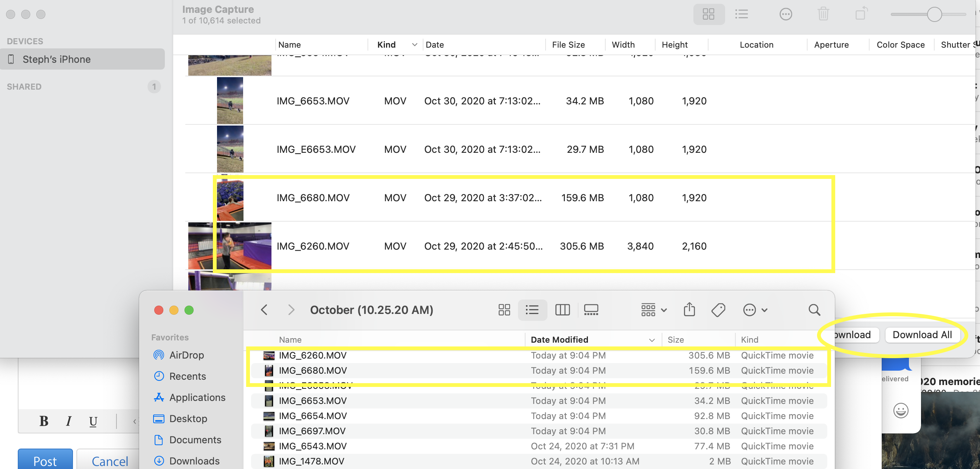Open Finder group-by dropdown

pyautogui.click(x=654, y=310)
